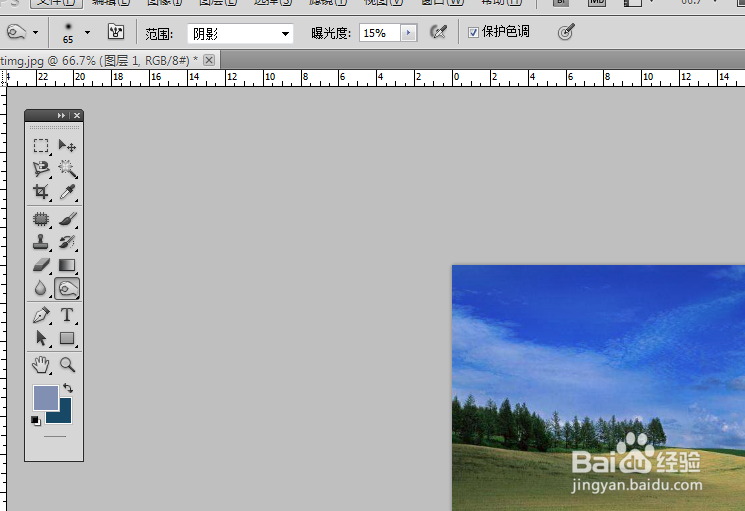Swap foreground and background colors

coord(68,388)
